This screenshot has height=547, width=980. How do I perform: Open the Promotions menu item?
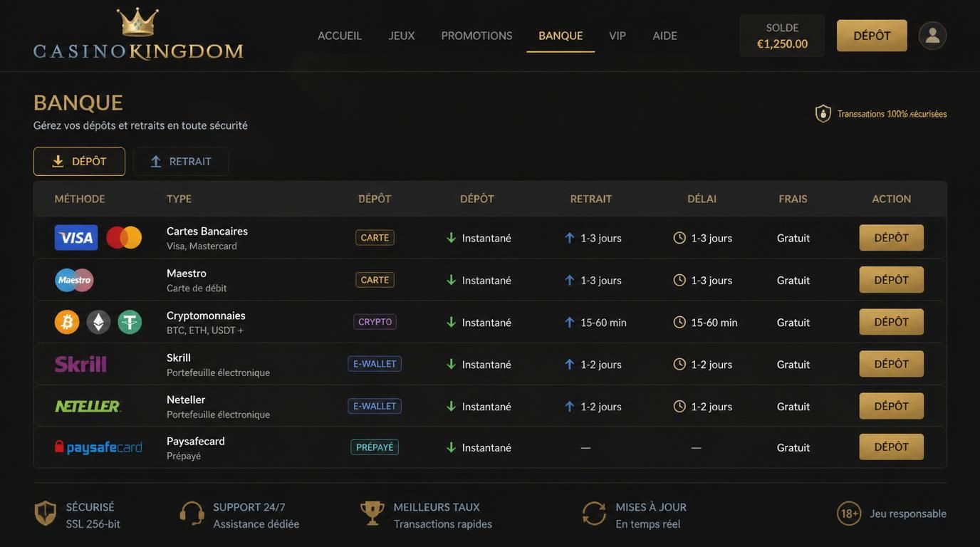(x=476, y=36)
